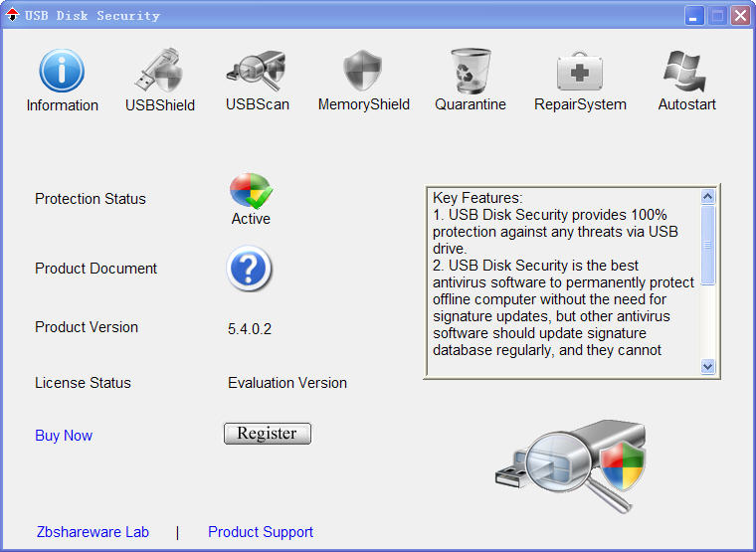Screen dimensions: 756x552
Task: Open the Zbshareware Lab link
Action: tap(93, 532)
